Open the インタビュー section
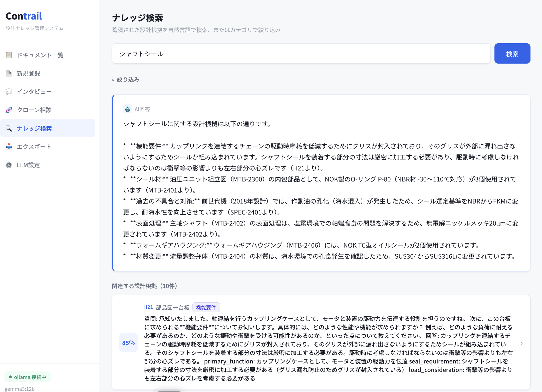The height and width of the screenshot is (392, 542). (48, 92)
